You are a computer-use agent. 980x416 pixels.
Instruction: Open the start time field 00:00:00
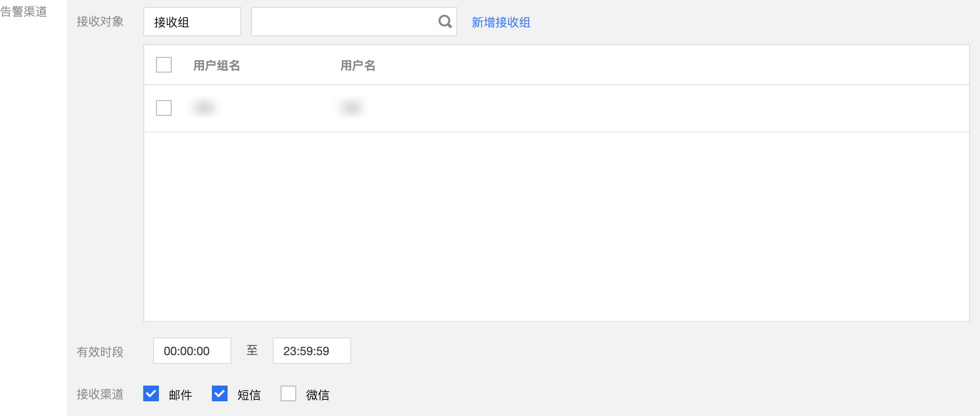point(192,351)
